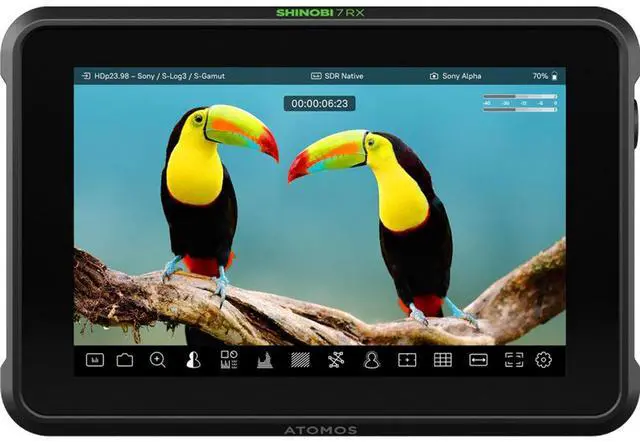Open Sony Alpha camera control menu
The width and height of the screenshot is (640, 442).
click(462, 76)
